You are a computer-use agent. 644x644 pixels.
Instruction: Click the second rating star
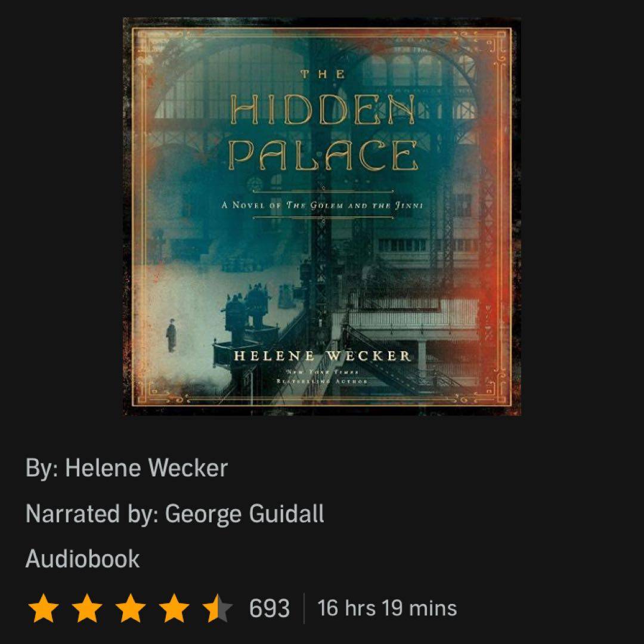click(86, 608)
